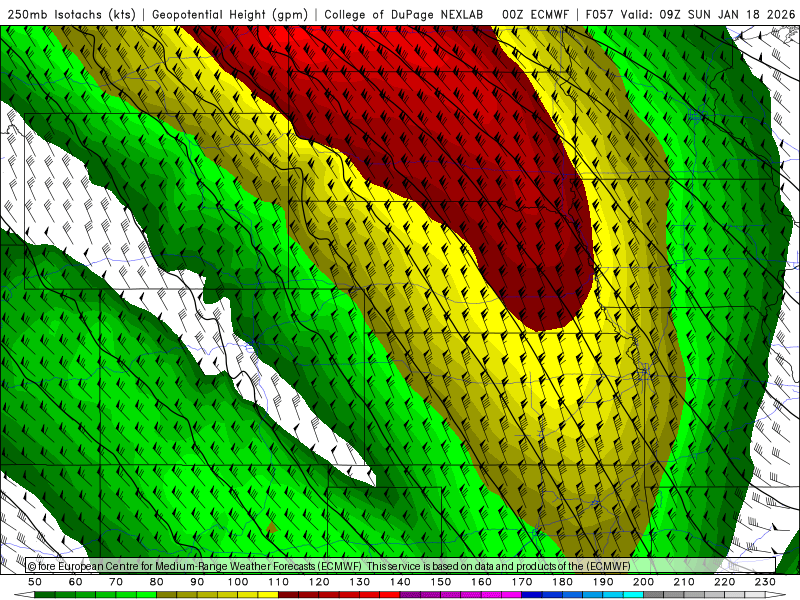Click the "50" color scale label
800x600 pixels.
point(35,582)
